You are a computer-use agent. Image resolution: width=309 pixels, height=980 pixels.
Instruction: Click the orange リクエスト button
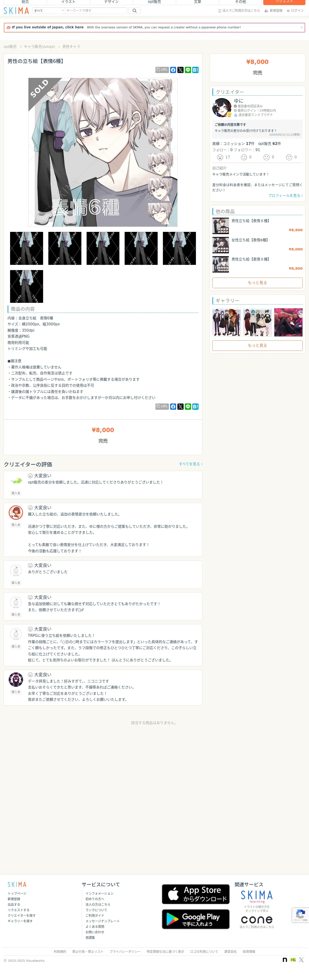point(284,2)
